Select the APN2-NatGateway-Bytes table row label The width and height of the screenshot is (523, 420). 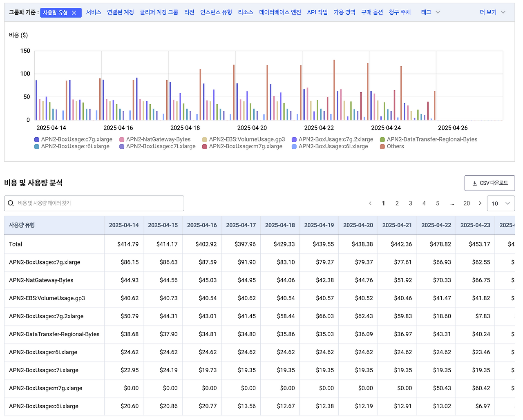(41, 280)
